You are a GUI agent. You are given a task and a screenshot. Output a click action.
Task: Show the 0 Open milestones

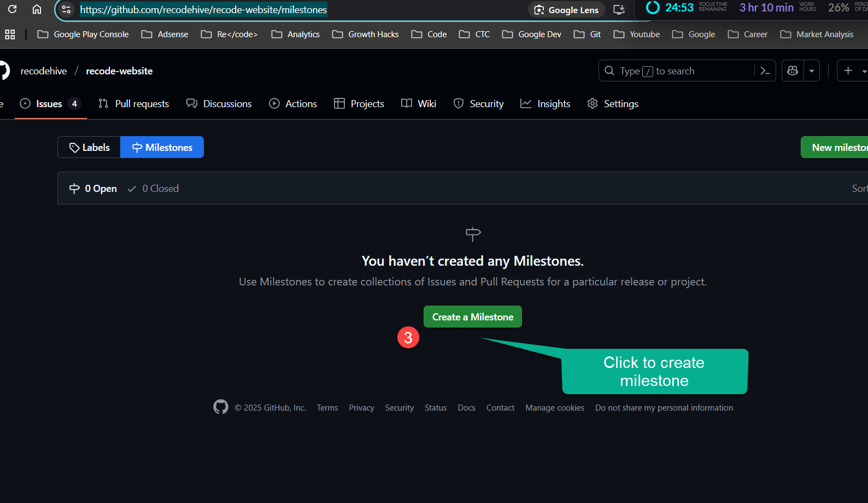coord(93,189)
